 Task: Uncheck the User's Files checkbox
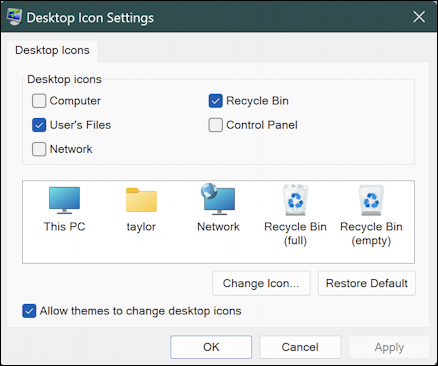(x=39, y=125)
